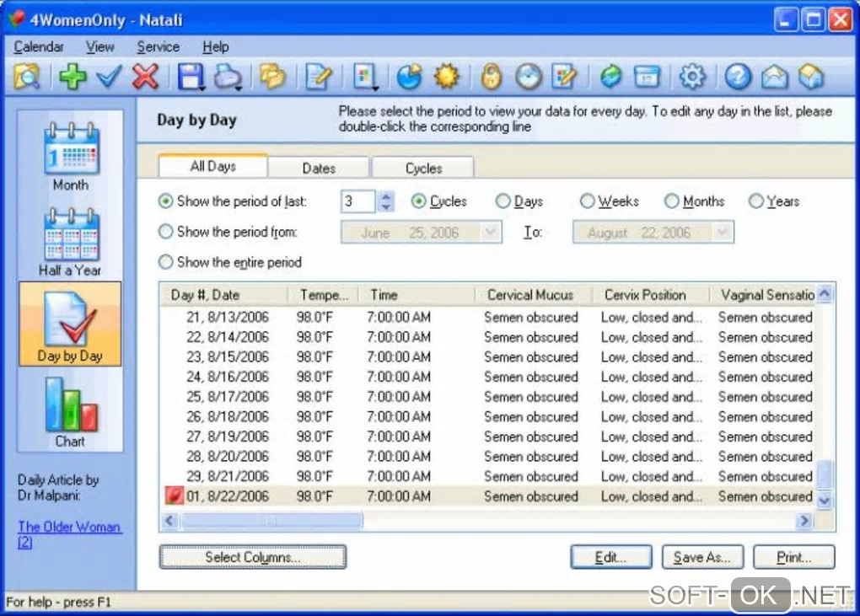This screenshot has height=616, width=860.
Task: Open the View menu
Action: tap(99, 47)
